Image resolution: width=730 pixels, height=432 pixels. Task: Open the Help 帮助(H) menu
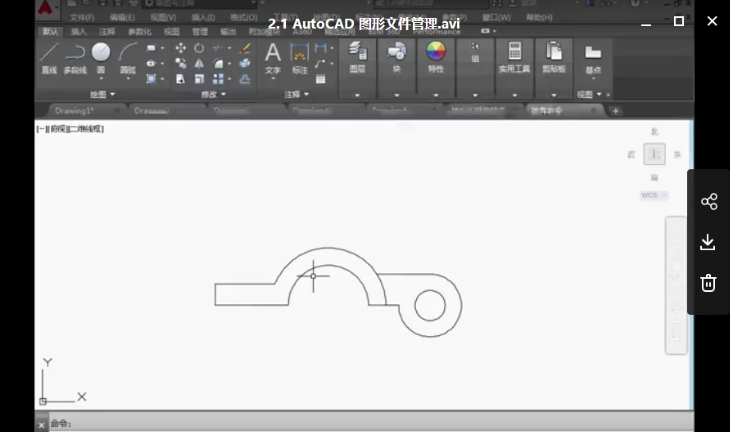click(539, 18)
